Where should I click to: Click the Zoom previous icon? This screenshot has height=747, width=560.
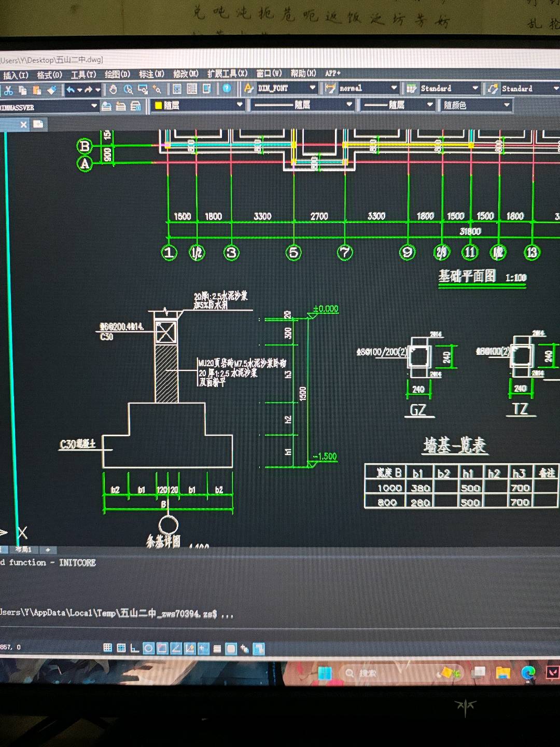coord(157,90)
